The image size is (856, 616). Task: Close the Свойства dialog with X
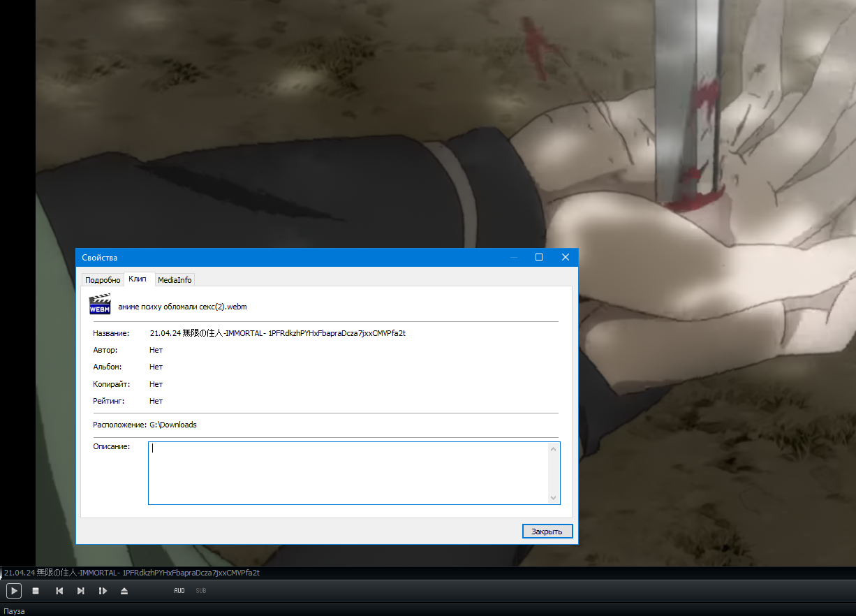click(x=566, y=257)
